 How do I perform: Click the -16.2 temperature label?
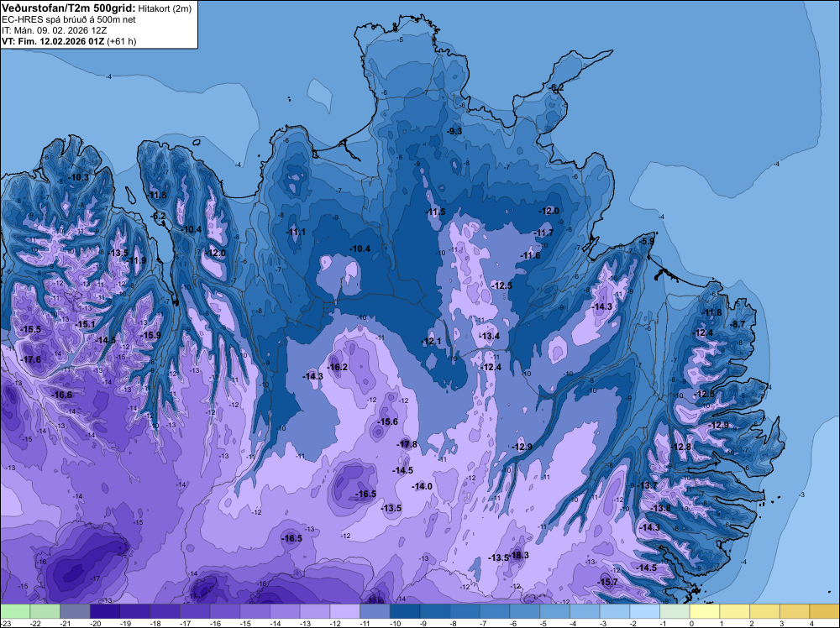pos(338,367)
